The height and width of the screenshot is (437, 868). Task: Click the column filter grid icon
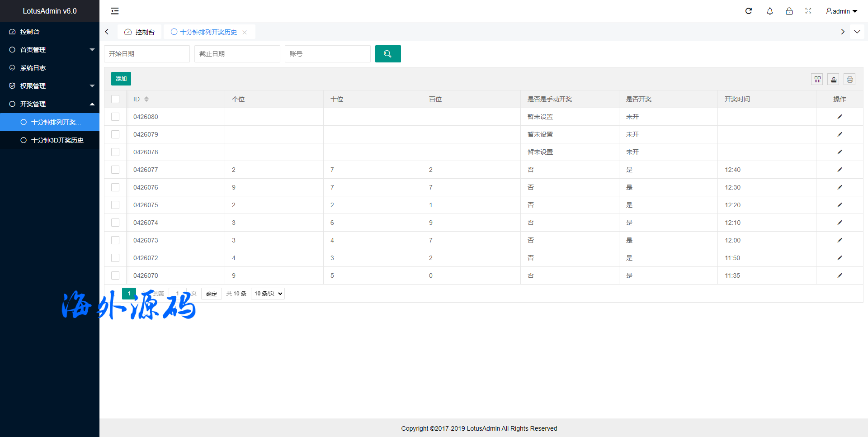pos(817,80)
